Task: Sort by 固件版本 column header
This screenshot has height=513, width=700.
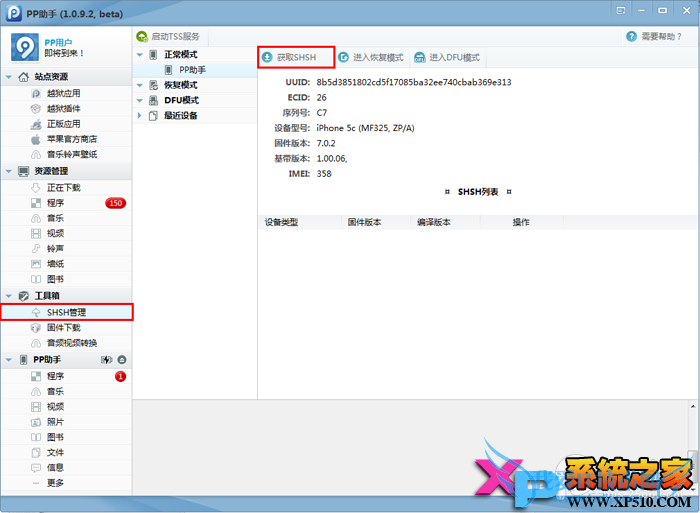Action: [376, 222]
